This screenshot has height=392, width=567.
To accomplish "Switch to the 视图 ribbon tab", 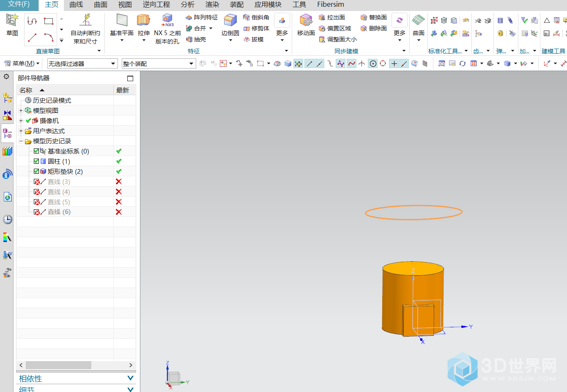I will click(125, 5).
